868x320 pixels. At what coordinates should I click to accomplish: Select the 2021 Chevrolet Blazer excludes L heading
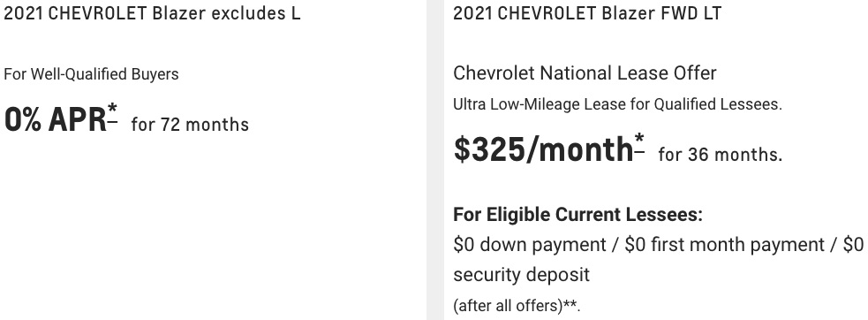click(152, 13)
